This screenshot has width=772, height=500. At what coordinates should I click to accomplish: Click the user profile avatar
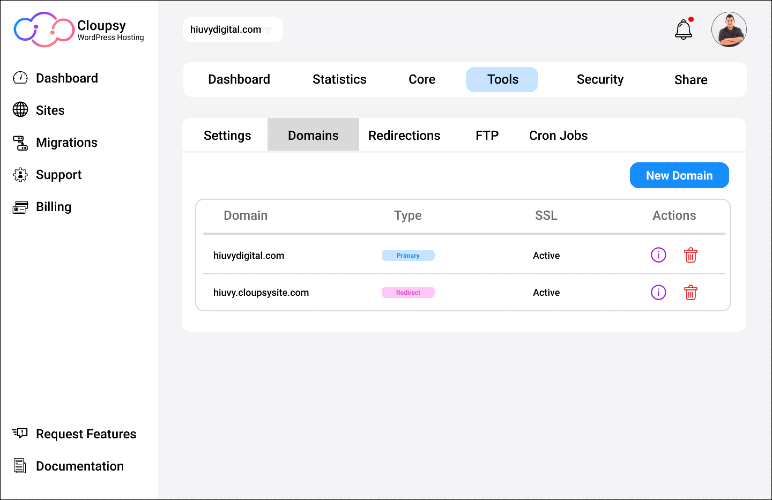point(729,30)
